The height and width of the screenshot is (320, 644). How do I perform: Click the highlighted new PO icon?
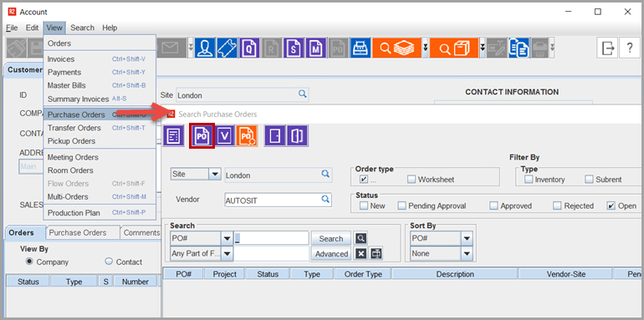pyautogui.click(x=202, y=136)
